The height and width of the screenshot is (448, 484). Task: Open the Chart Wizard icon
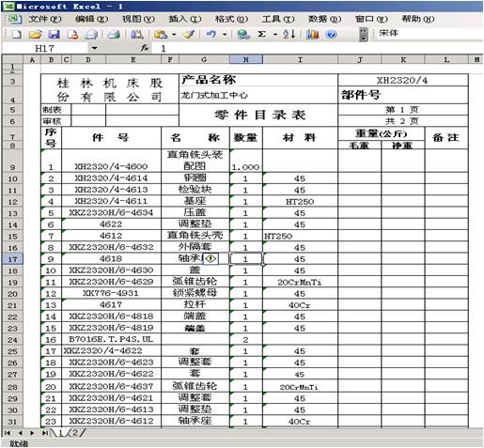click(x=312, y=34)
